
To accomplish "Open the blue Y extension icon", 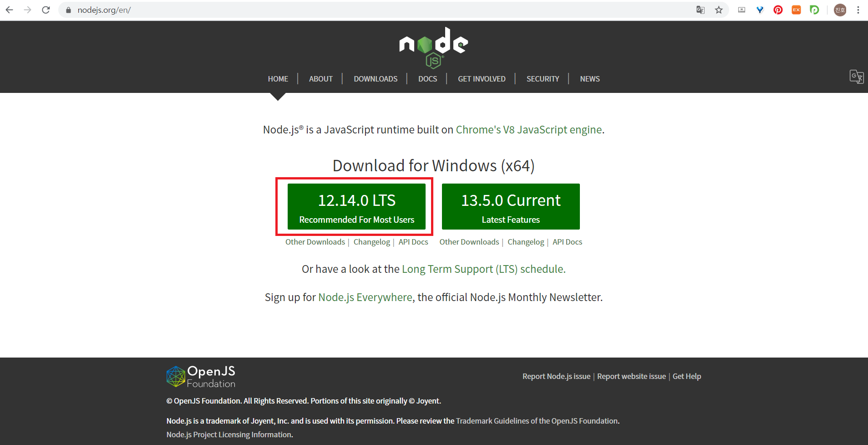I will pyautogui.click(x=760, y=10).
